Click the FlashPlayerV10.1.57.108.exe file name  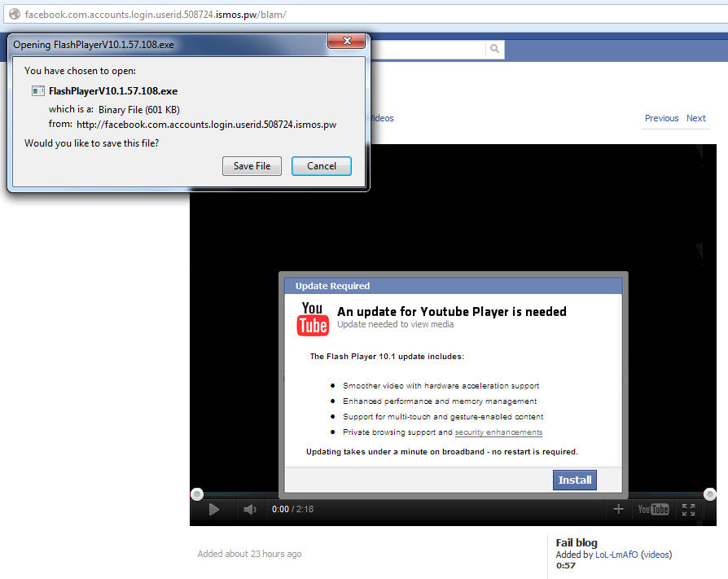click(113, 91)
